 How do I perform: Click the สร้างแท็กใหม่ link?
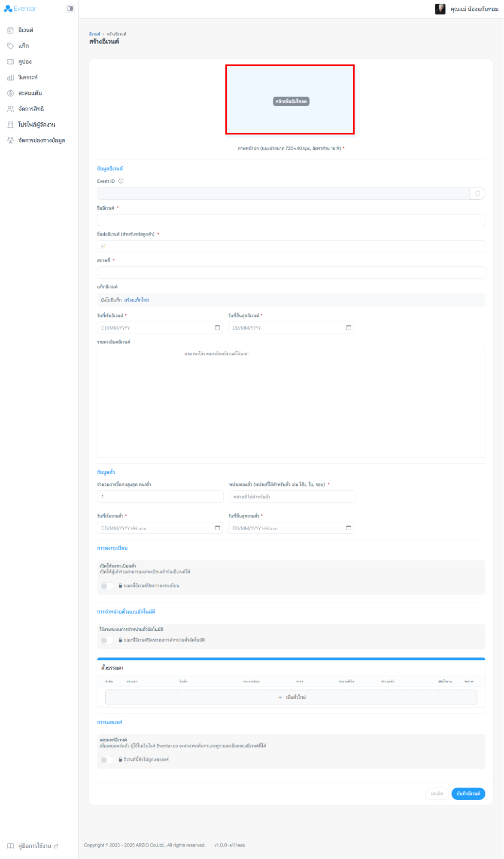tap(137, 300)
